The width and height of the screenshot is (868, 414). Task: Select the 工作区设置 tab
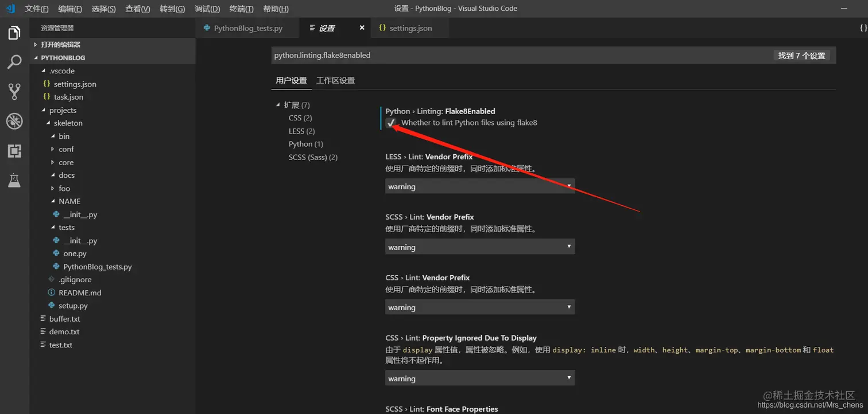[x=336, y=81]
